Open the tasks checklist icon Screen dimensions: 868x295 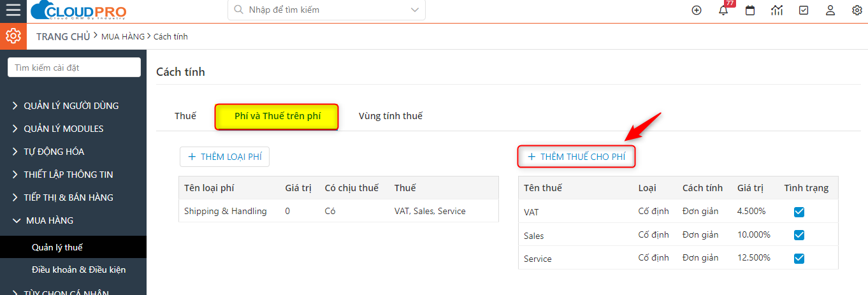(804, 10)
